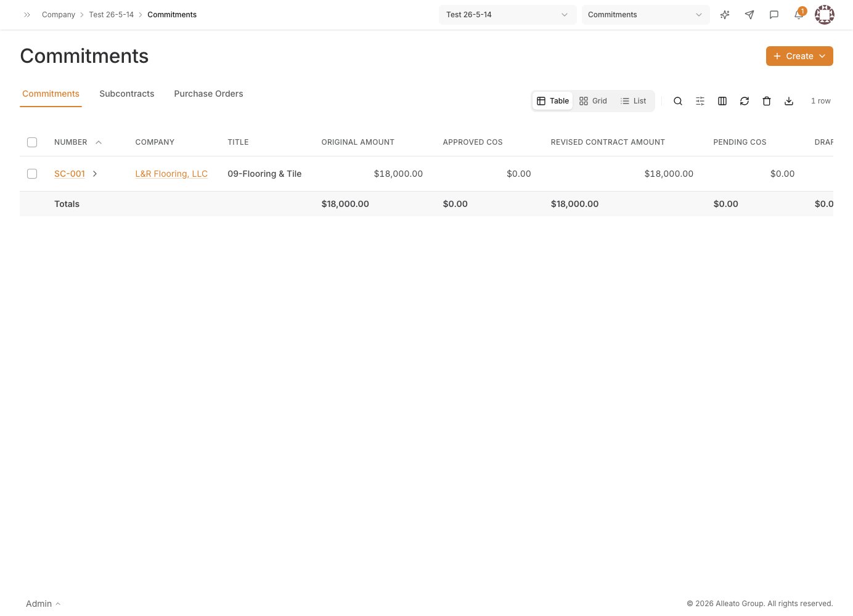The width and height of the screenshot is (853, 616).
Task: Open the Commitments tool dropdown
Action: (646, 15)
